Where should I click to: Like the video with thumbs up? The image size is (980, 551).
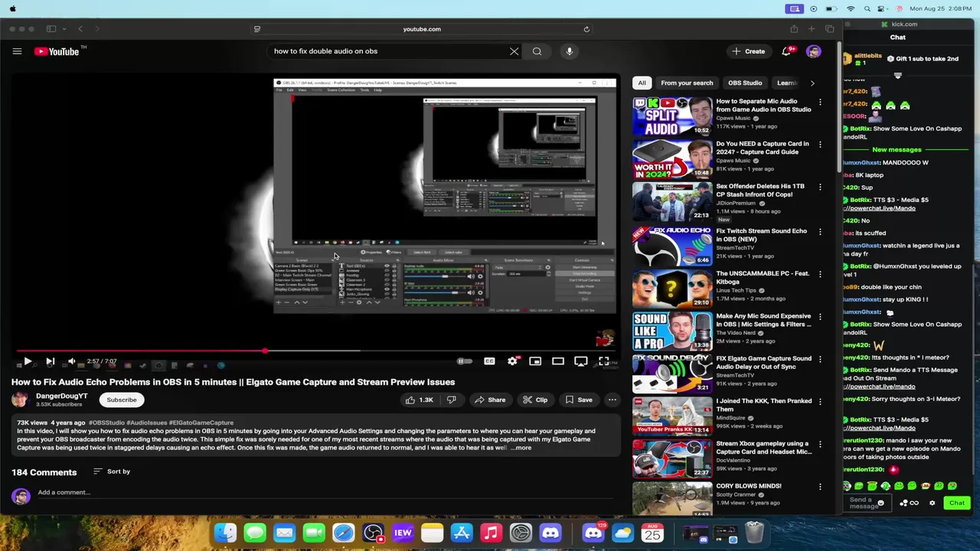[x=420, y=399]
